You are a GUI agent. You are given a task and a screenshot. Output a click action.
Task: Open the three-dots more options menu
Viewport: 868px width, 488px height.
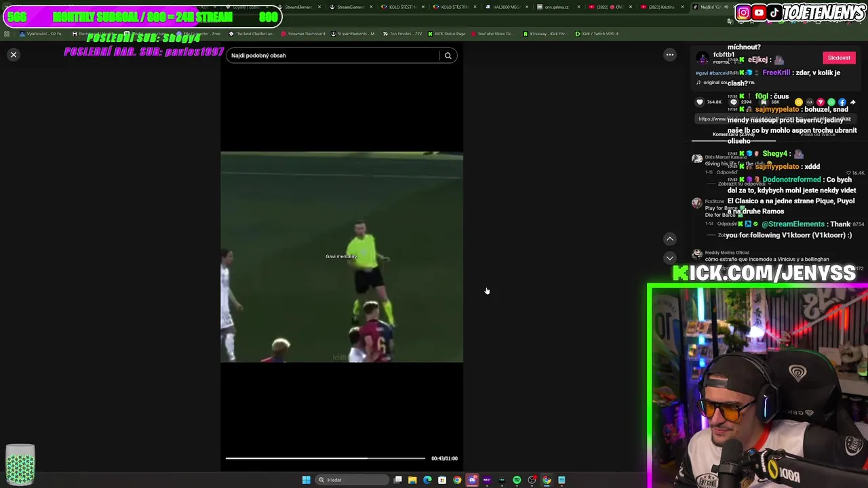669,55
